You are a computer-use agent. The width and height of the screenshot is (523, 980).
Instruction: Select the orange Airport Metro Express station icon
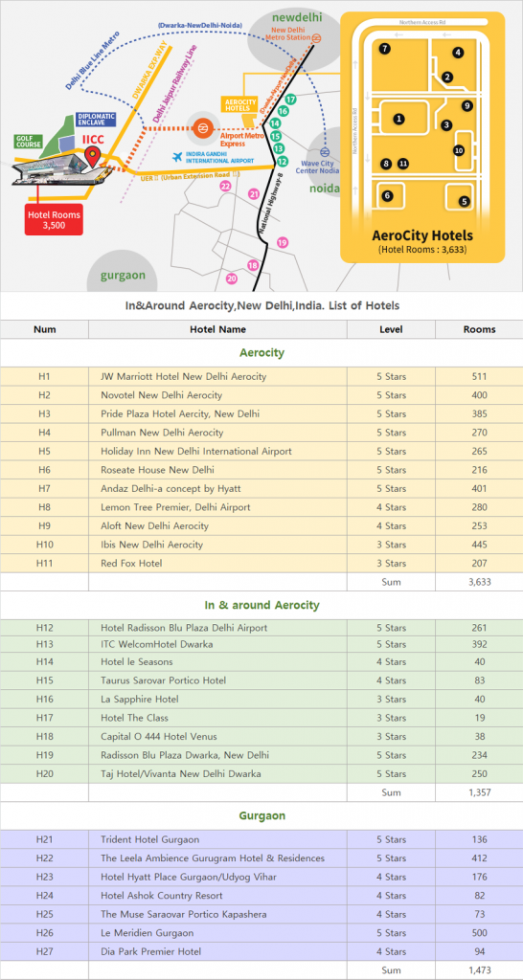tap(203, 127)
